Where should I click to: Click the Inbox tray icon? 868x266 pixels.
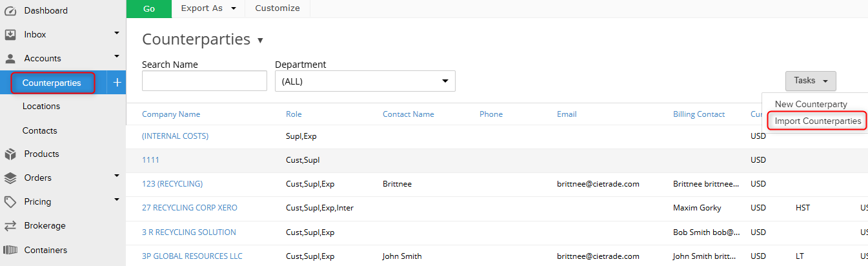coord(10,34)
